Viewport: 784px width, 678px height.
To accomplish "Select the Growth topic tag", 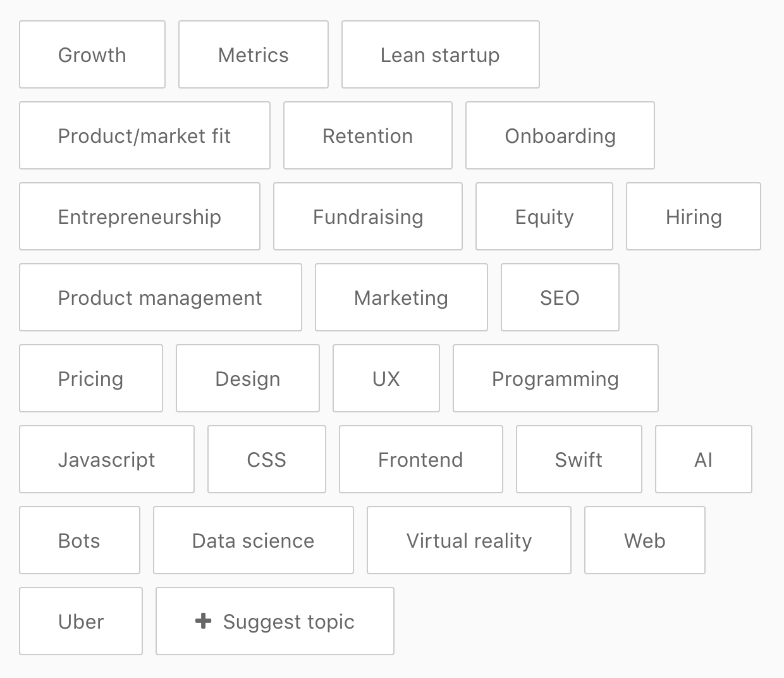I will coord(92,55).
